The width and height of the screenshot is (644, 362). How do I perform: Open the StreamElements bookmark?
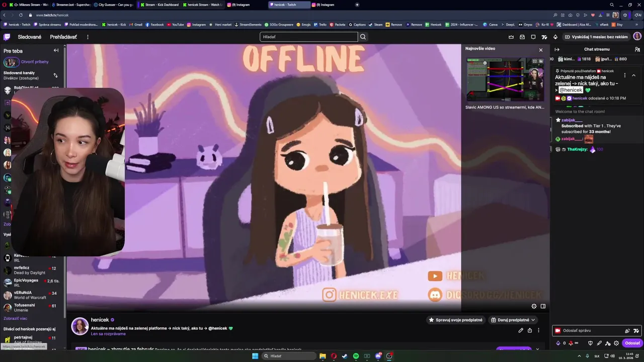(x=248, y=24)
